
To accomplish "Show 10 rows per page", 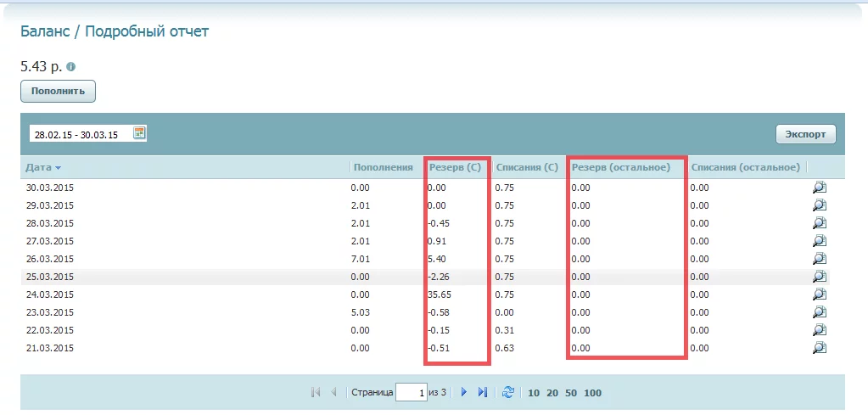I will [534, 394].
